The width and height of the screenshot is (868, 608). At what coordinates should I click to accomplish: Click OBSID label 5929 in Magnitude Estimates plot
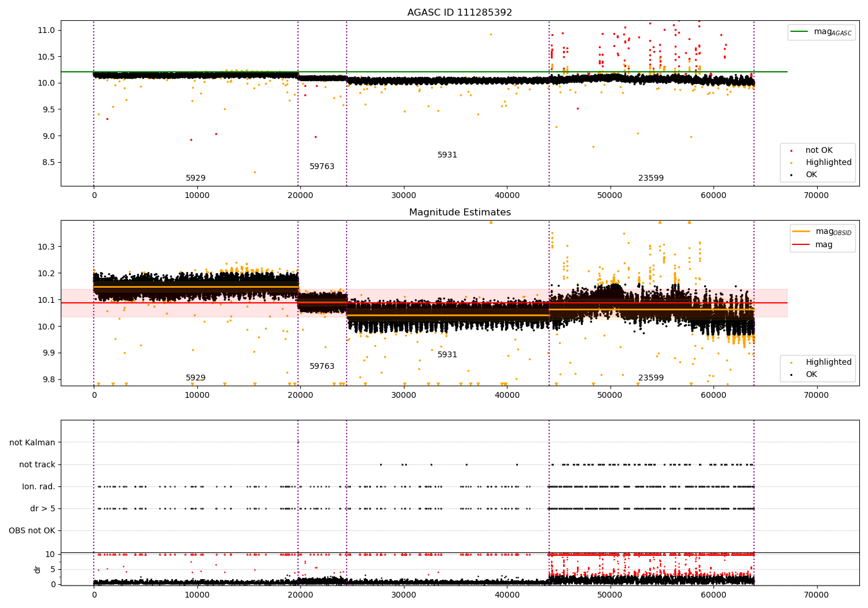click(x=196, y=378)
